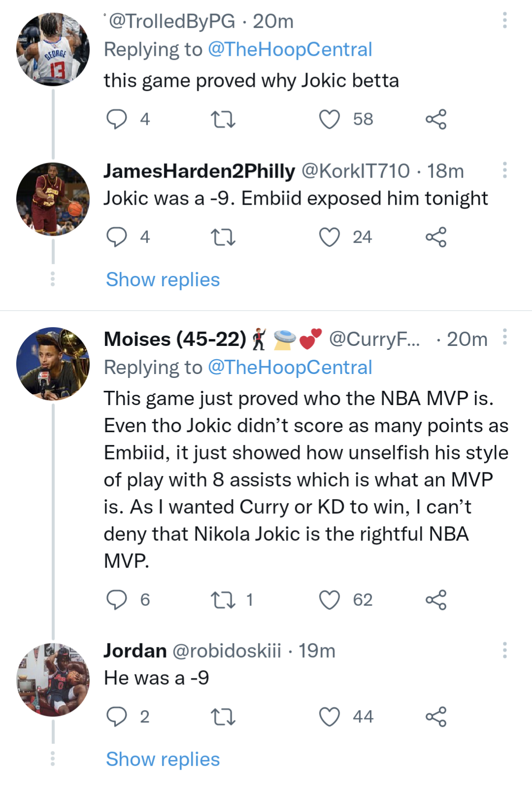Show replies under Jordan's tweet
This screenshot has height=790, width=532.
click(162, 759)
